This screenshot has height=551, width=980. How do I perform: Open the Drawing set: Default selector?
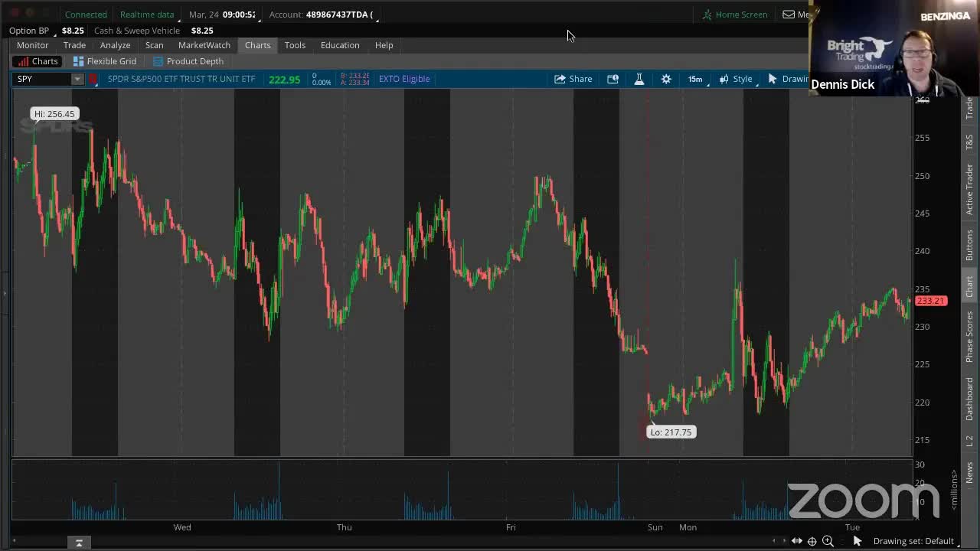click(914, 541)
